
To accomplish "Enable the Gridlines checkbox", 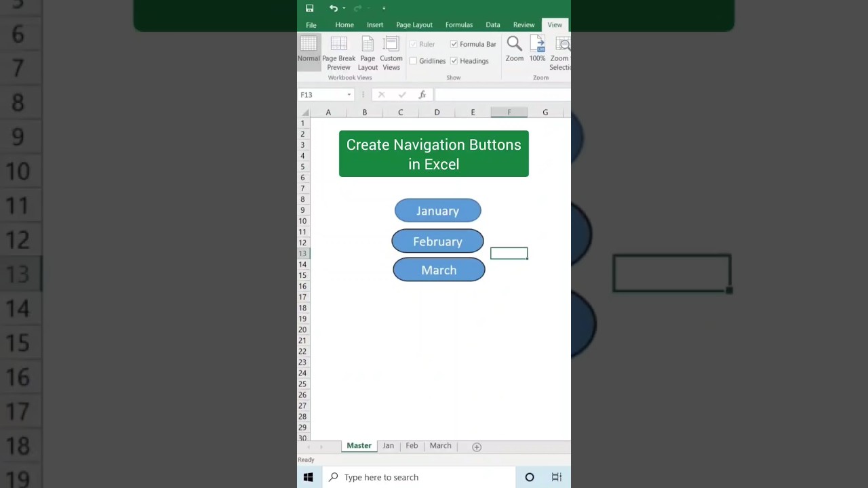I will pos(413,61).
